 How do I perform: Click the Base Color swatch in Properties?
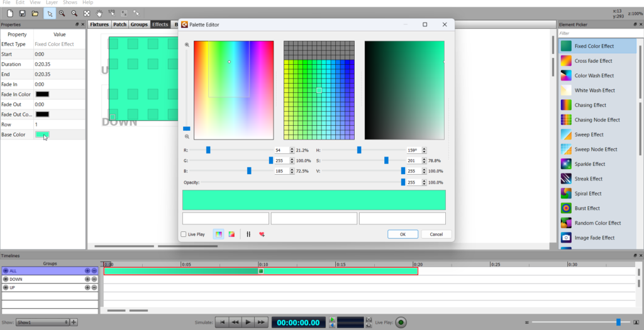point(42,135)
